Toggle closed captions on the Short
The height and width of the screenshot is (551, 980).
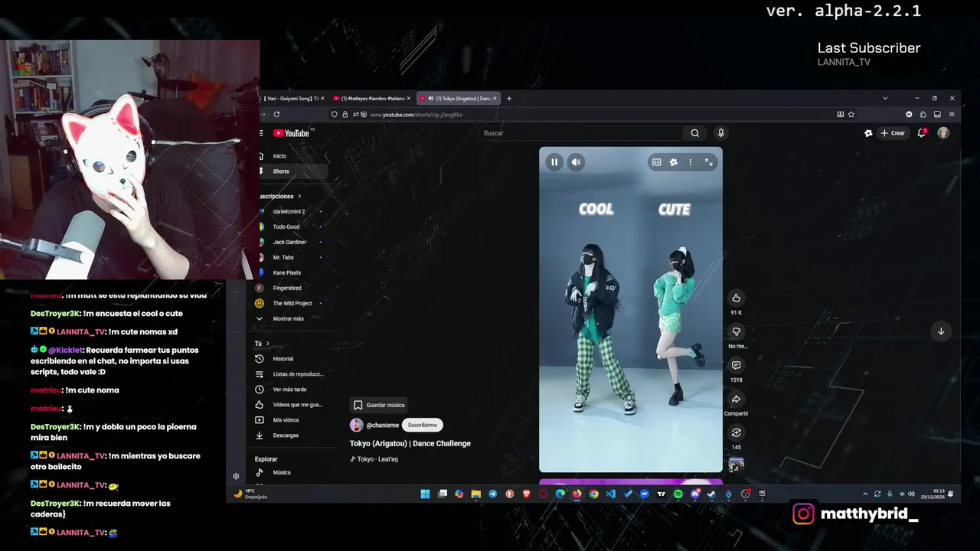point(656,162)
